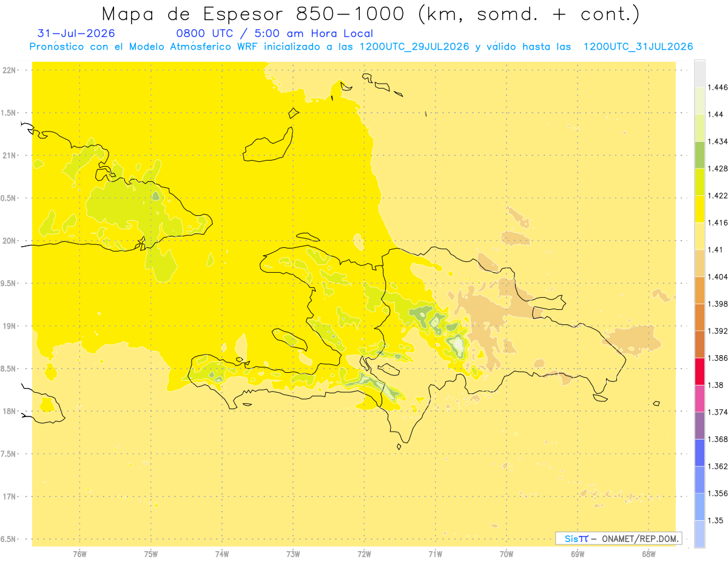Click the colorbar value '1.368'
The image size is (728, 562).
pos(718,439)
